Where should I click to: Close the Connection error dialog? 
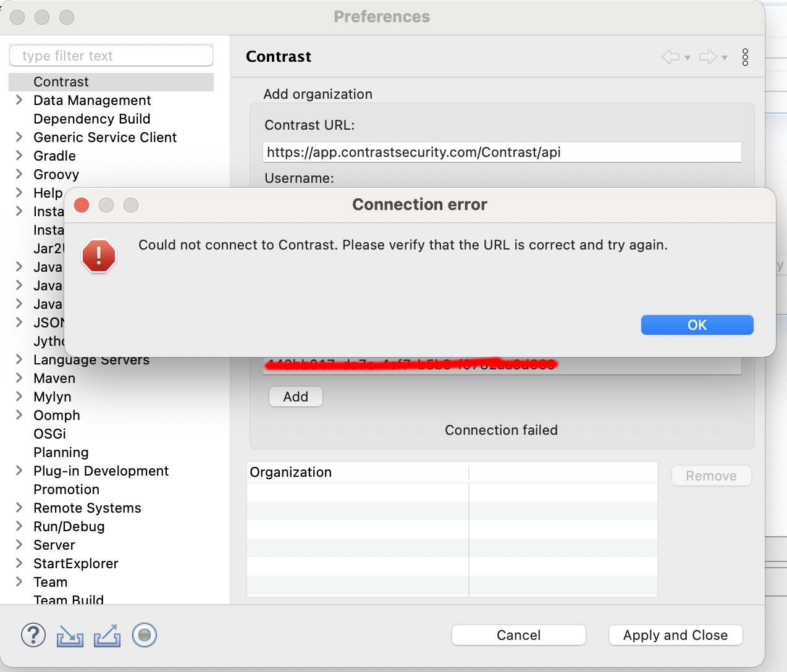coord(82,205)
